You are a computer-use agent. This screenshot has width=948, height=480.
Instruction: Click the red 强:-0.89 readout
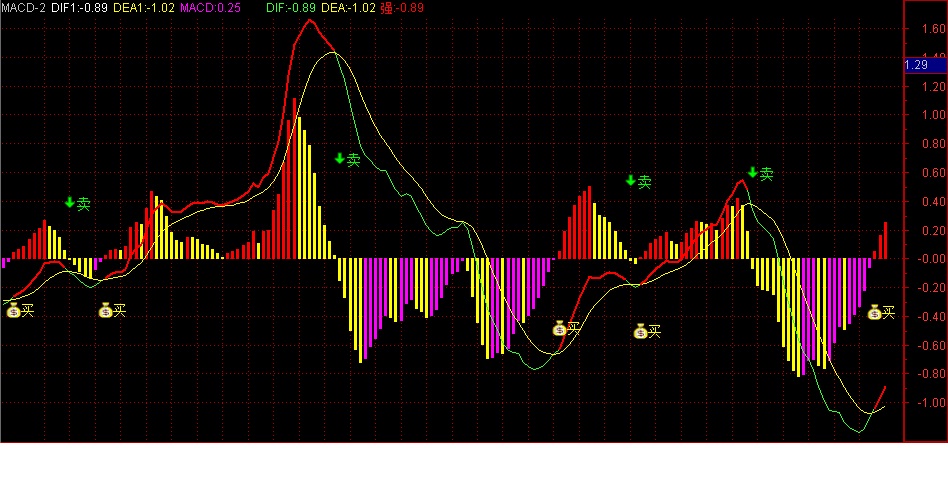[x=402, y=8]
